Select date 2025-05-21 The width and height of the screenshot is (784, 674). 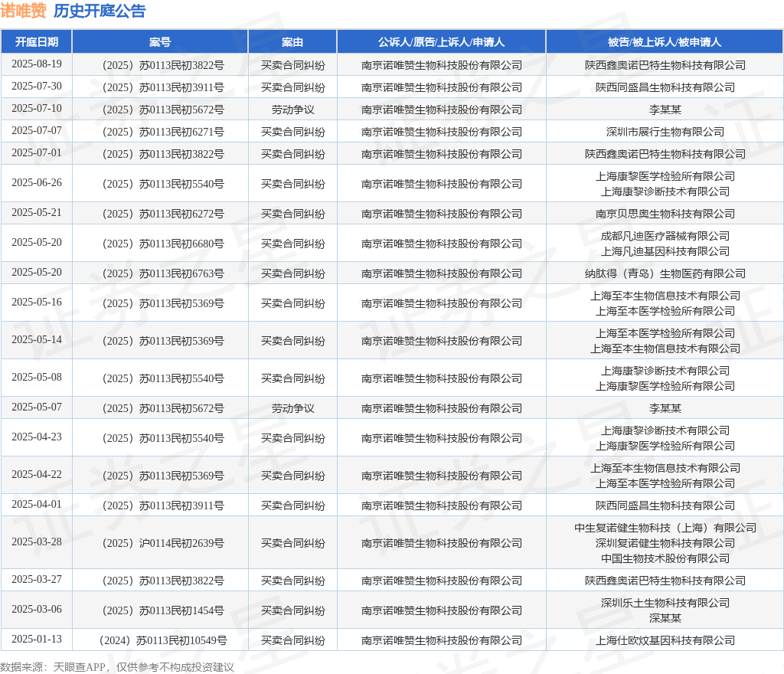(x=37, y=212)
